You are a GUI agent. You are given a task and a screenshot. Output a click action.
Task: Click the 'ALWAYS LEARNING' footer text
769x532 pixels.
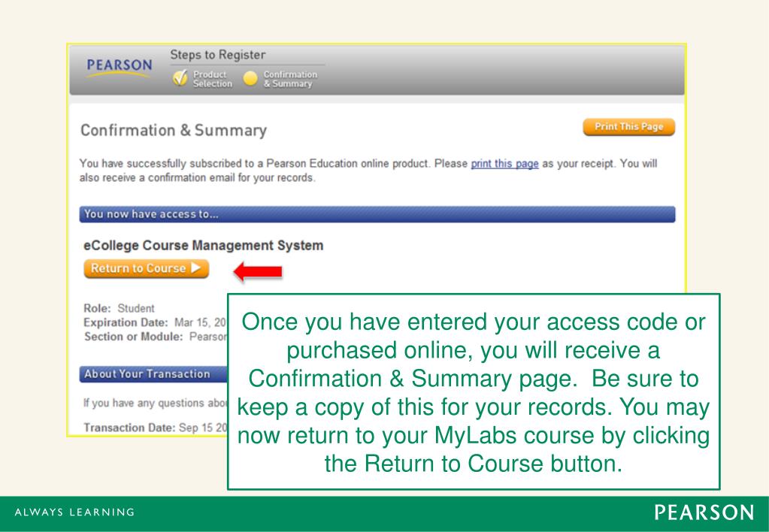coord(75,512)
